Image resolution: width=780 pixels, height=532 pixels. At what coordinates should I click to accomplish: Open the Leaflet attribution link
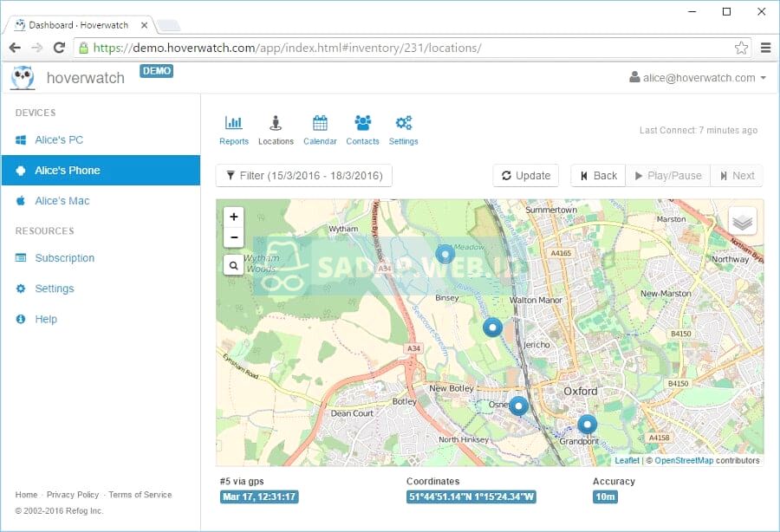tap(627, 460)
